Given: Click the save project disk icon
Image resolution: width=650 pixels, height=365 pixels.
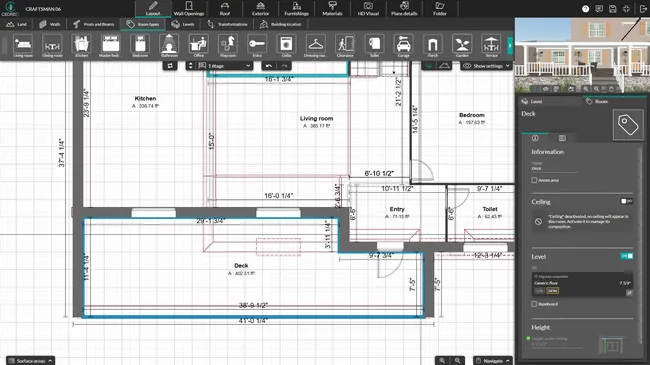Looking at the screenshot, I should click(x=613, y=9).
